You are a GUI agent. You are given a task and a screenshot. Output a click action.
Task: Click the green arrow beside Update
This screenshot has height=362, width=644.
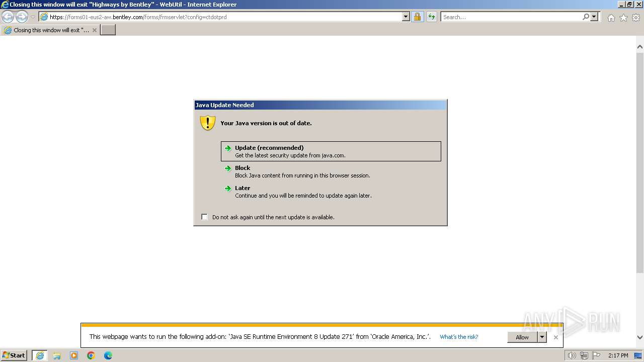click(228, 148)
